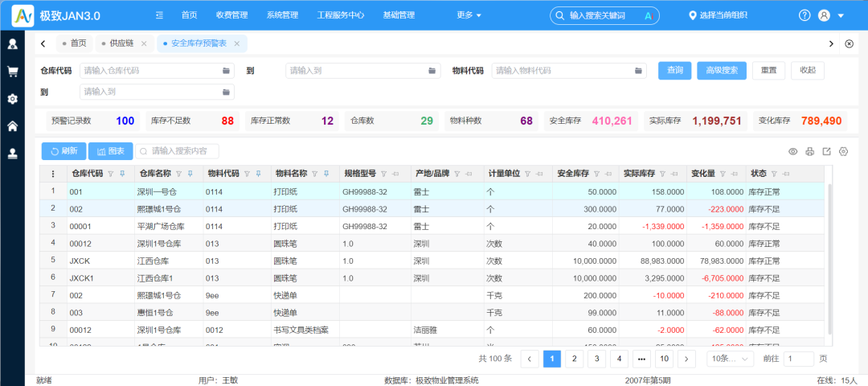
Task: Close the 安全库存预警表 tab with its X
Action: click(x=237, y=43)
